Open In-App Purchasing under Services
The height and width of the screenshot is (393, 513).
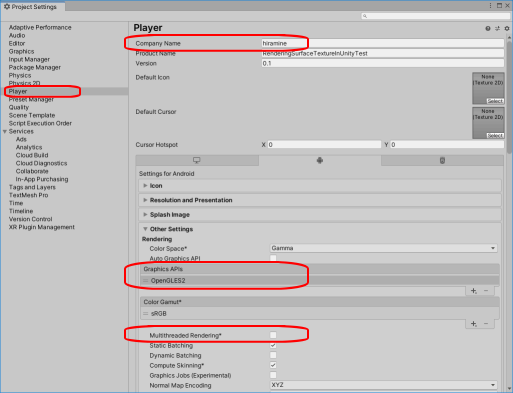(x=42, y=179)
